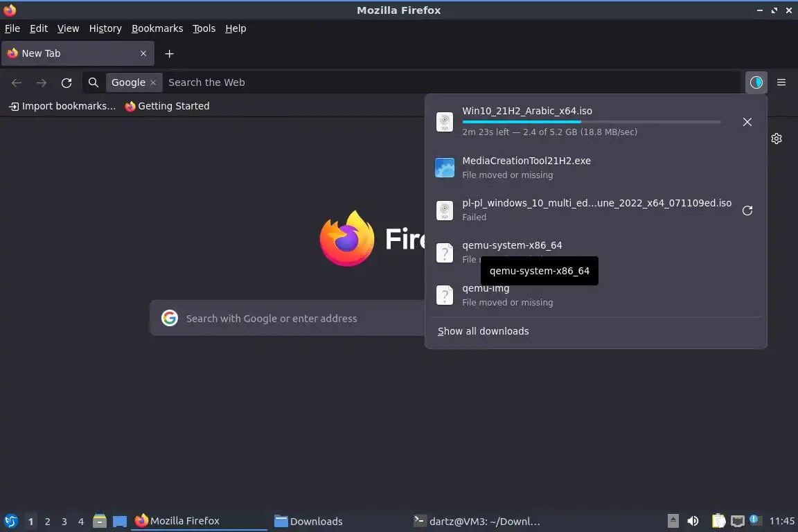Click the Win10_21H2_Arabic_x64.iso file name
This screenshot has width=798, height=532.
(526, 111)
